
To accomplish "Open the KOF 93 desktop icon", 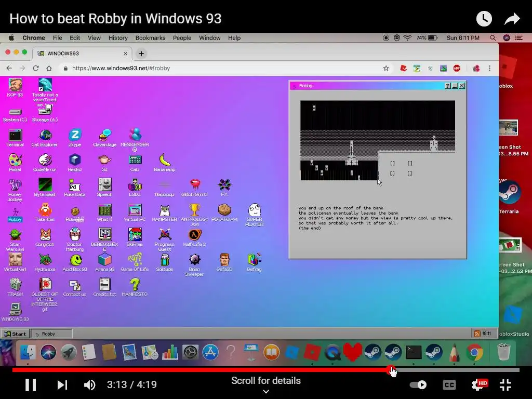I will coord(15,87).
